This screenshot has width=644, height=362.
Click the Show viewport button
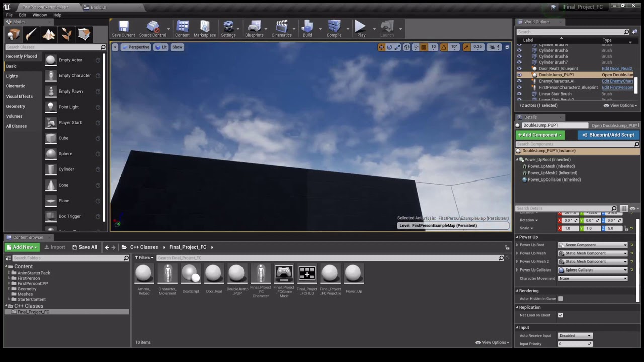click(x=177, y=47)
